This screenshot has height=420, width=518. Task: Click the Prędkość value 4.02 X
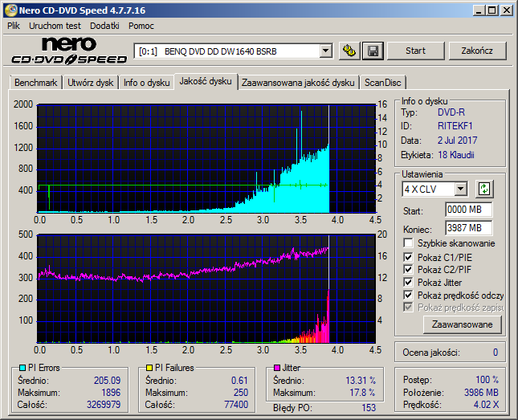pos(487,404)
